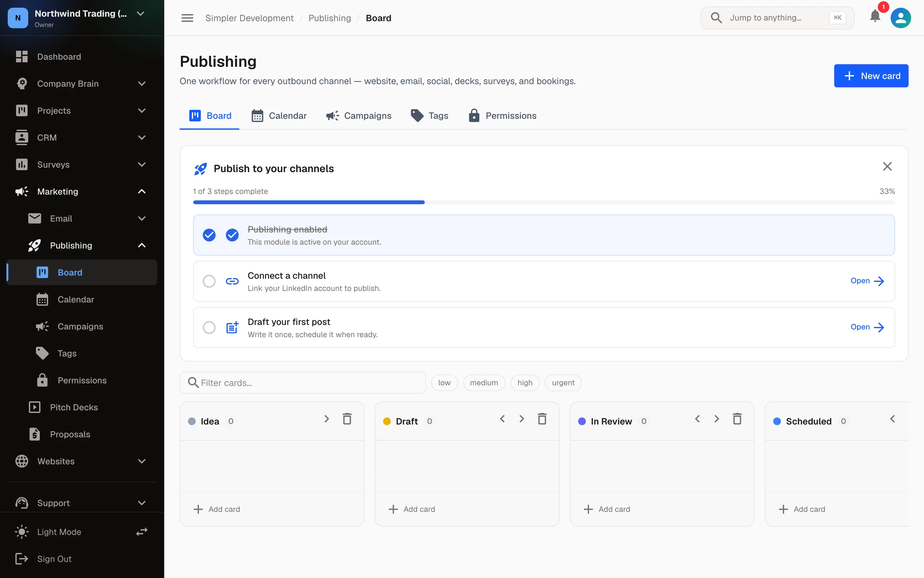Select Board in the sidebar
924x578 pixels.
click(x=82, y=272)
